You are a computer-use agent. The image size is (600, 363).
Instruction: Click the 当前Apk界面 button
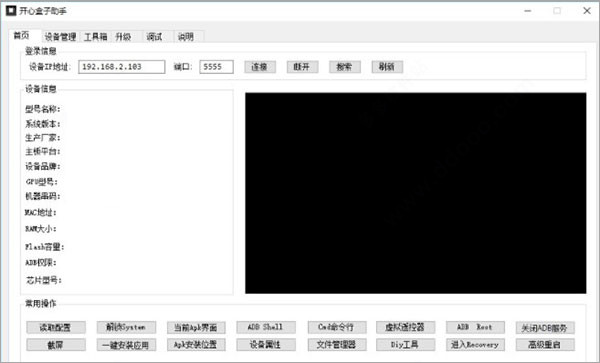[x=196, y=327]
